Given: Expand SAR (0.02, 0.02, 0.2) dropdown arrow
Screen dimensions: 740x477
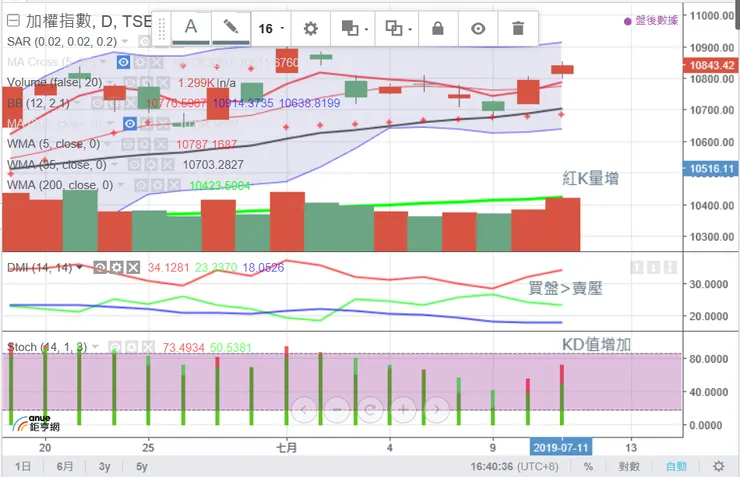Looking at the screenshot, I should coord(125,42).
